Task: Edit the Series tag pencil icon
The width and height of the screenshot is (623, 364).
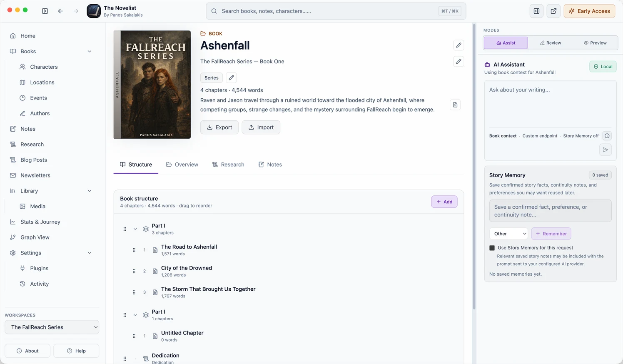Action: [x=231, y=78]
